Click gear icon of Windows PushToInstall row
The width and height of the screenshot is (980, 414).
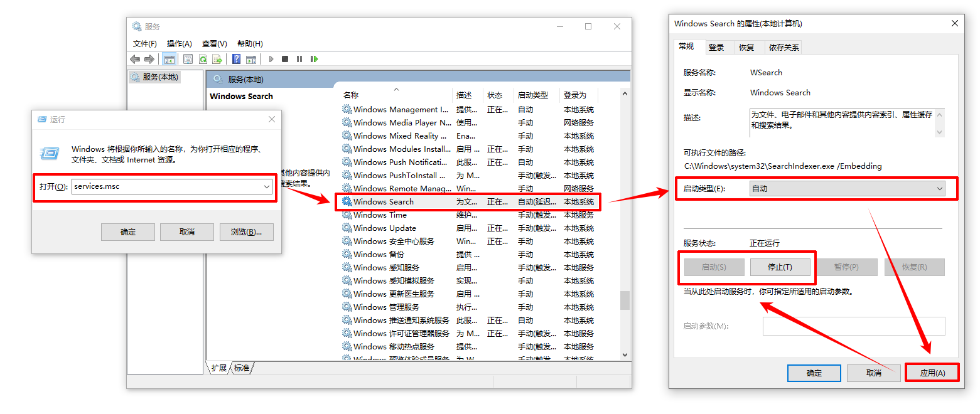[347, 175]
